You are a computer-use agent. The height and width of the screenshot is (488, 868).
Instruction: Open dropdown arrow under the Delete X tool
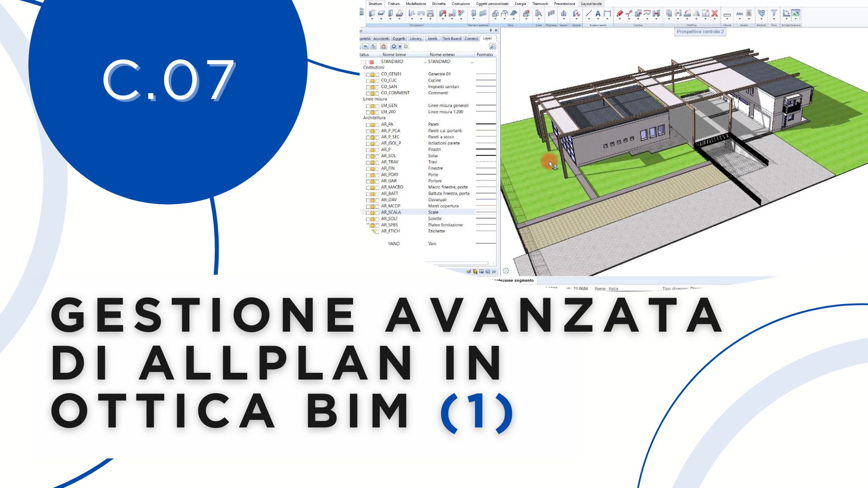[715, 19]
